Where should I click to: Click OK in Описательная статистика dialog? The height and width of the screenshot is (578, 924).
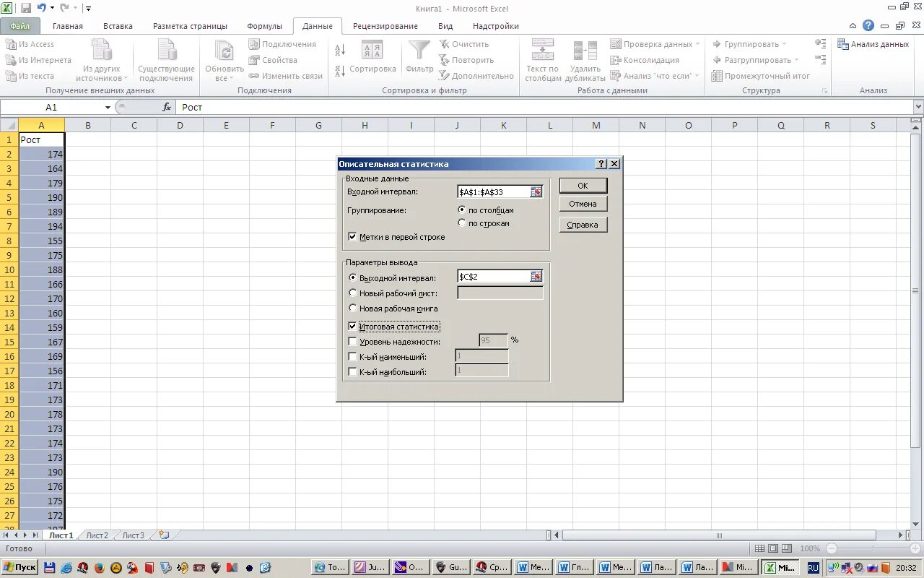click(x=583, y=186)
